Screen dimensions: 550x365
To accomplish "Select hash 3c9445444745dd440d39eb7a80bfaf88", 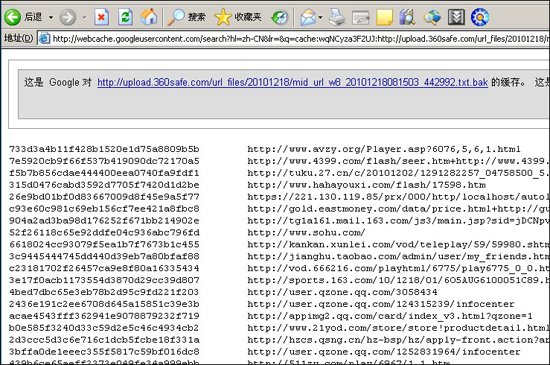I will coord(104,256).
